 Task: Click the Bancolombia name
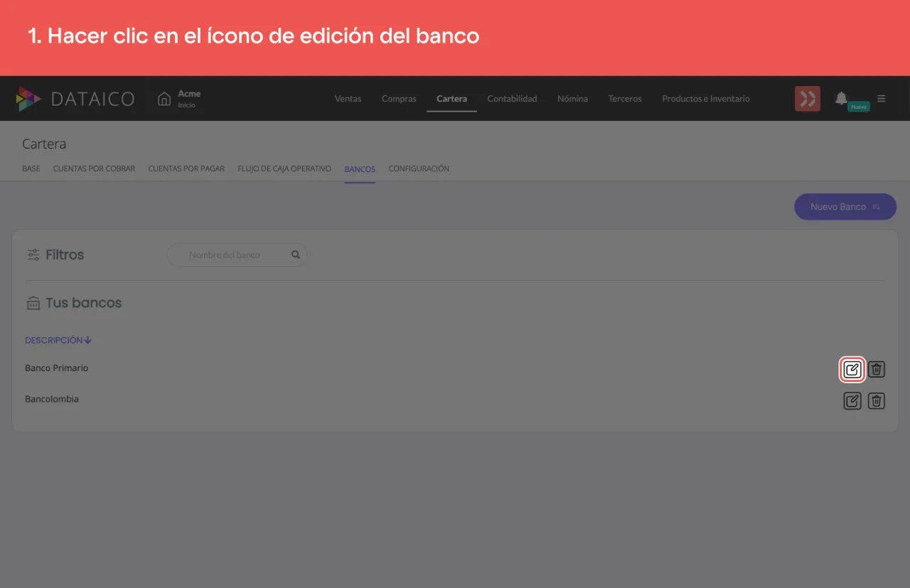[52, 399]
